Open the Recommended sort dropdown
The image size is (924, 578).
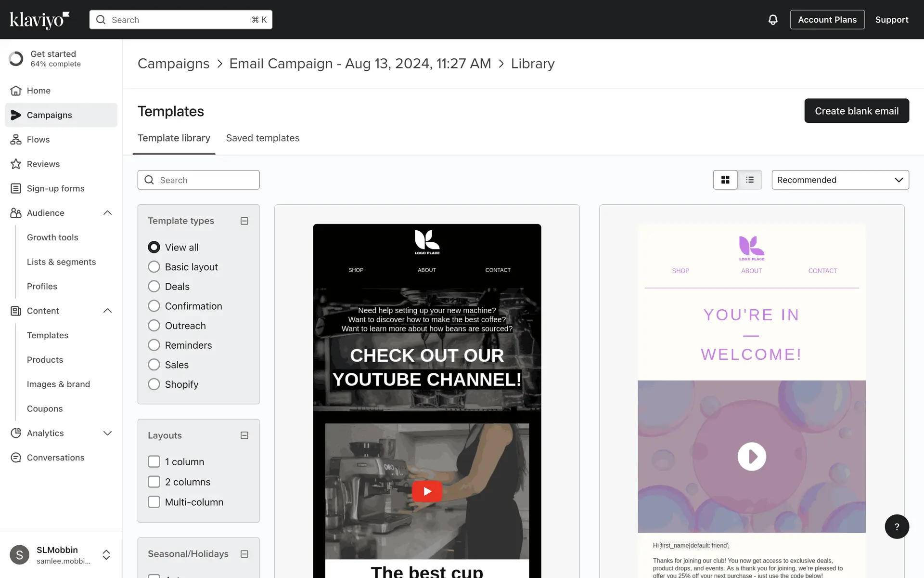pos(840,180)
